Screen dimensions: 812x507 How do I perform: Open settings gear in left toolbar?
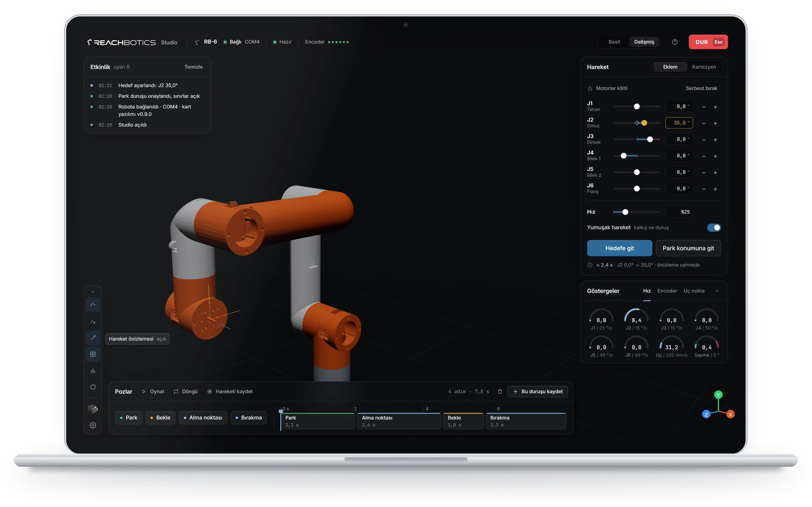(x=93, y=425)
